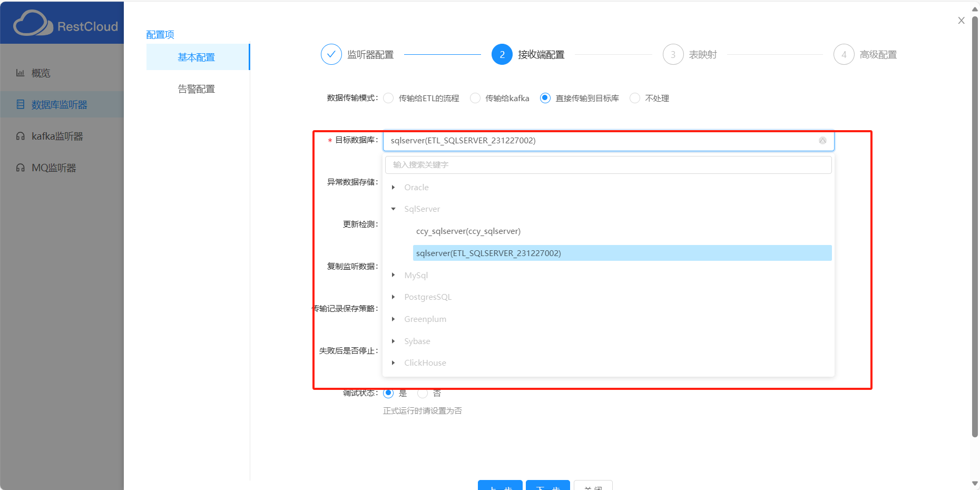This screenshot has height=490, width=980.
Task: Set 调试状态 to 否
Action: pyautogui.click(x=423, y=393)
